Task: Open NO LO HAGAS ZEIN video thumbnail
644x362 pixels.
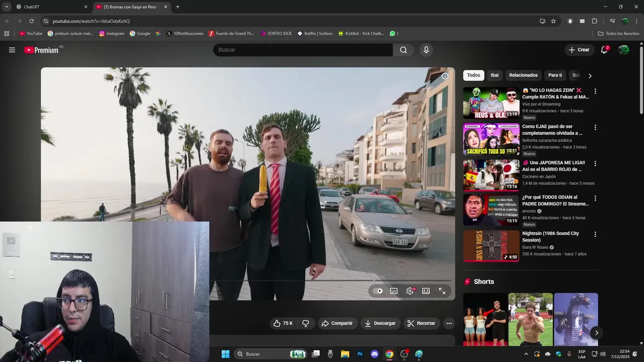Action: point(491,103)
